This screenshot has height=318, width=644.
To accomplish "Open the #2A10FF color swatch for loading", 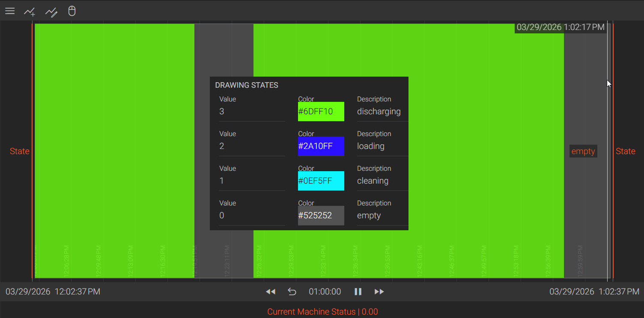I will pyautogui.click(x=321, y=146).
